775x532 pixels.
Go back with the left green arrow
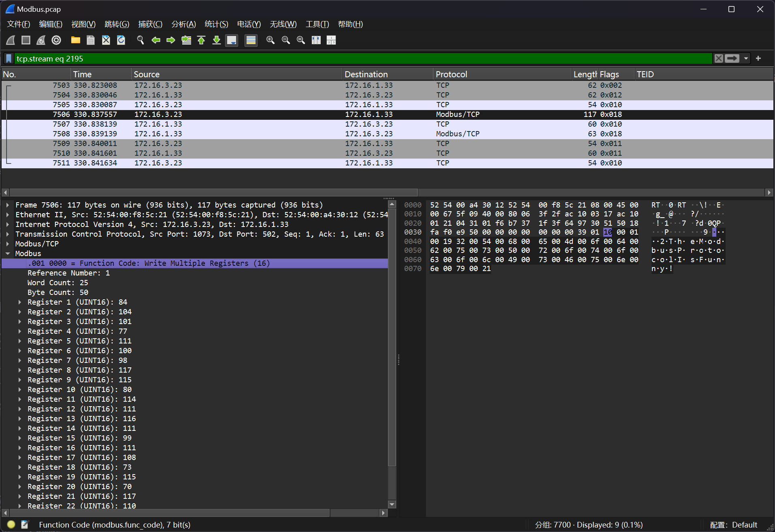156,40
